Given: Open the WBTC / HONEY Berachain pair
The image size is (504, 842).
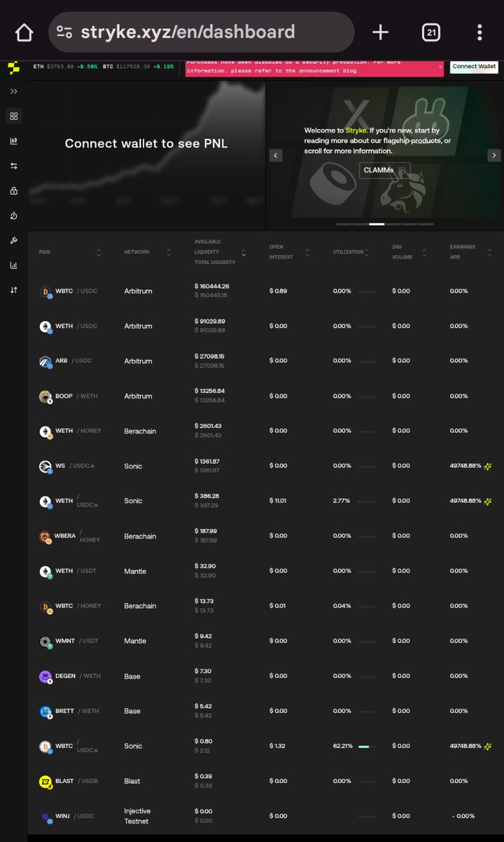Looking at the screenshot, I should (266, 606).
